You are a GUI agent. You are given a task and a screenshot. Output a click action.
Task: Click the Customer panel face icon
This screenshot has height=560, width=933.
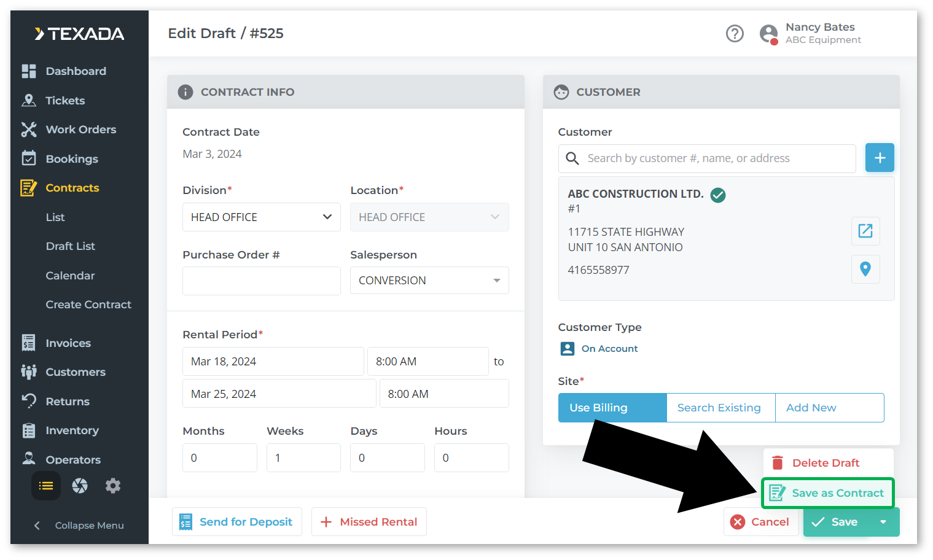point(561,92)
